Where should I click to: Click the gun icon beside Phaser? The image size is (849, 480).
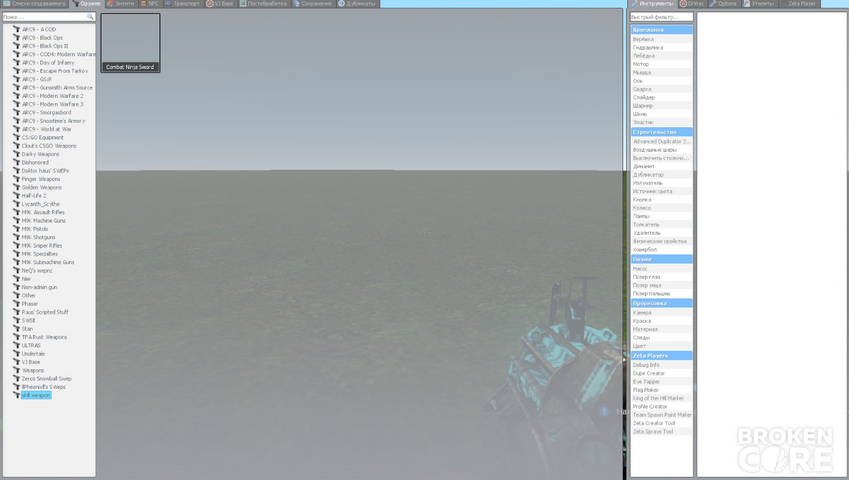[16, 304]
